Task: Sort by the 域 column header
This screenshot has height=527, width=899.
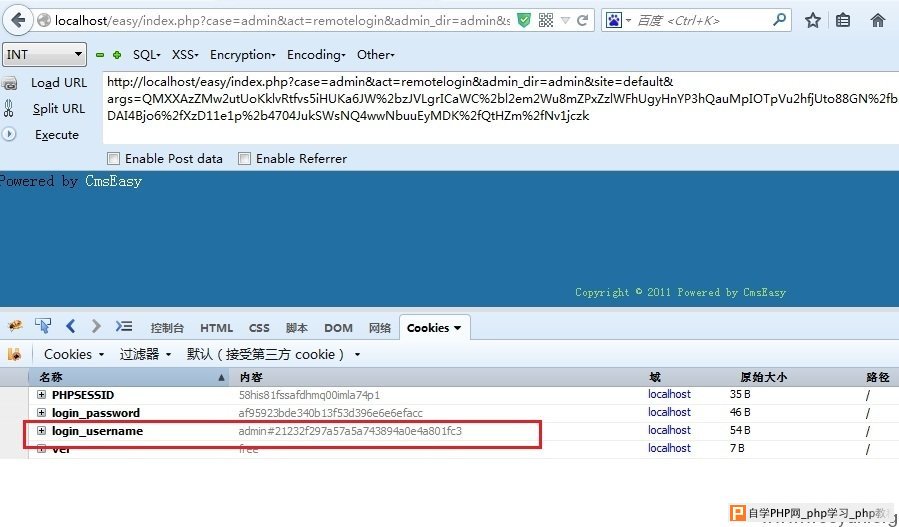Action: tap(655, 377)
